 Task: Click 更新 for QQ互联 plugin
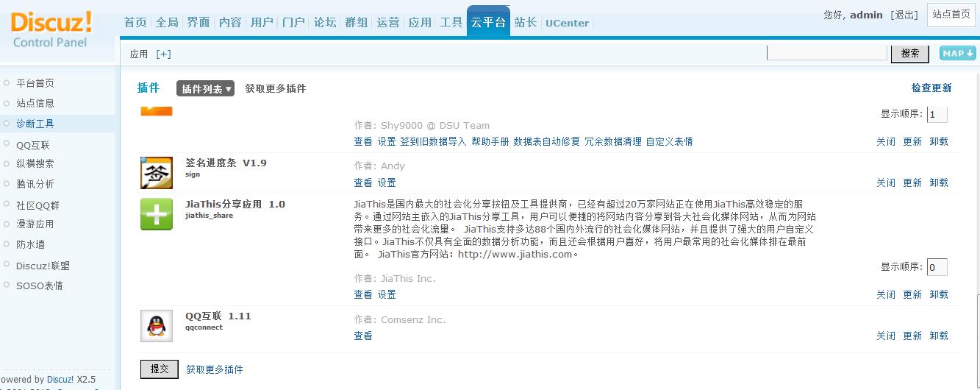912,336
